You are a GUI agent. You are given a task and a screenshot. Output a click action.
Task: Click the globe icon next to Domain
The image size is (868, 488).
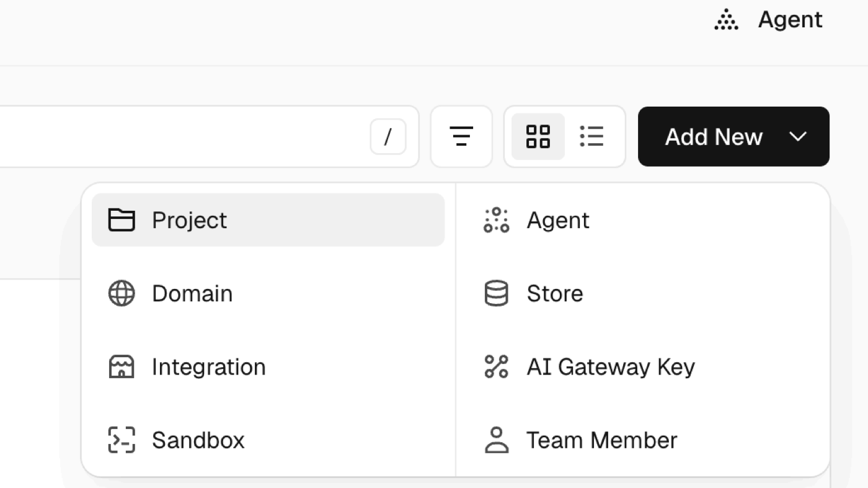click(x=122, y=293)
